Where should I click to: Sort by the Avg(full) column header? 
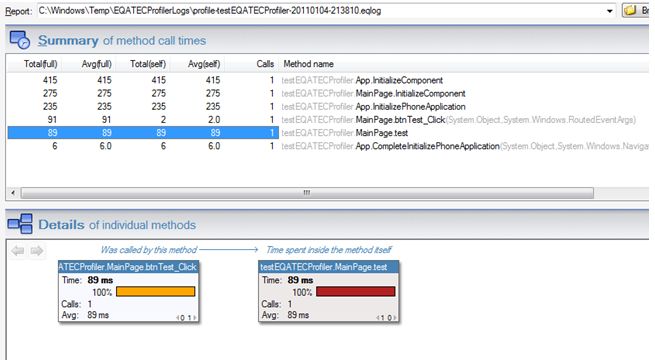[x=96, y=64]
